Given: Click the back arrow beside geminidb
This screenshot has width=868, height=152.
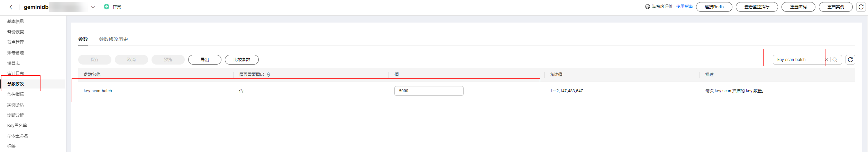Looking at the screenshot, I should [x=11, y=7].
